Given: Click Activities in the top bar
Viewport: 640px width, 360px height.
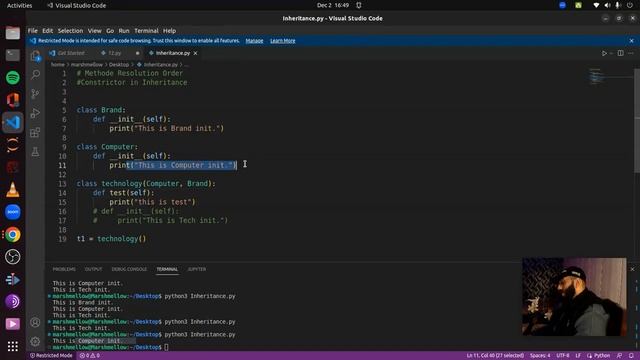Looking at the screenshot, I should [x=20, y=5].
